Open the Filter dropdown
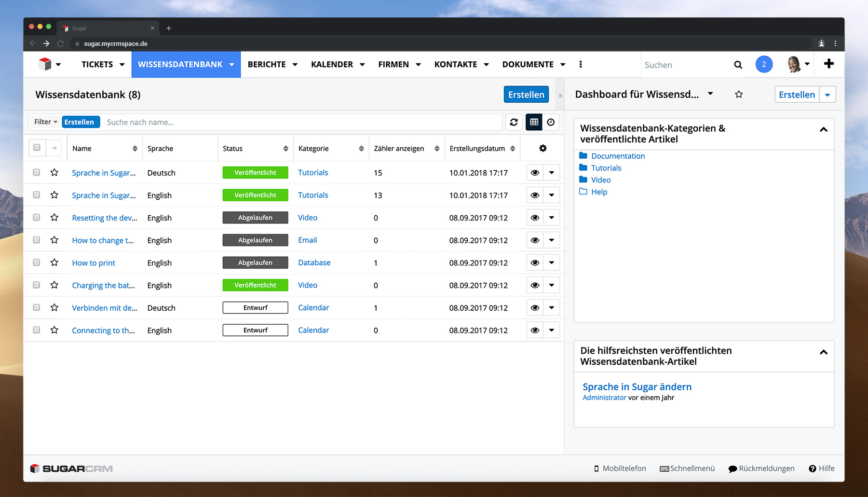868x497 pixels. point(45,122)
